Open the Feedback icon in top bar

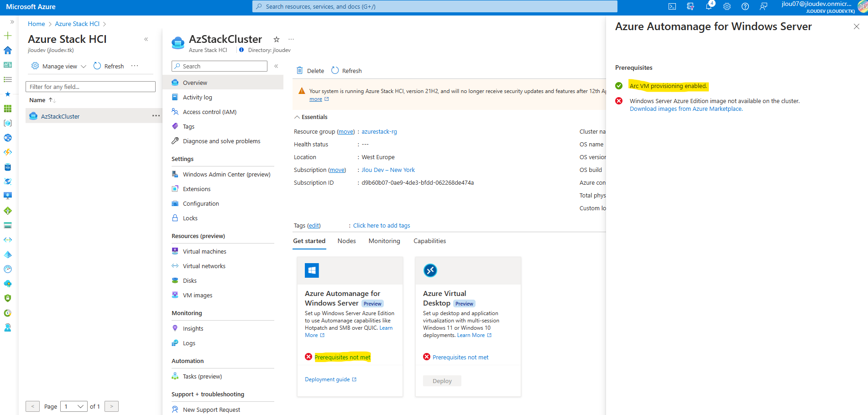click(763, 6)
